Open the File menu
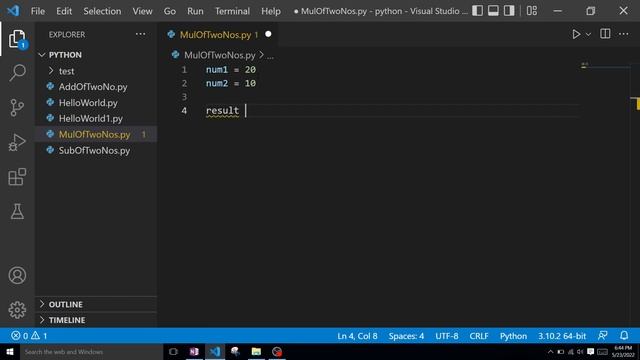 (38, 11)
